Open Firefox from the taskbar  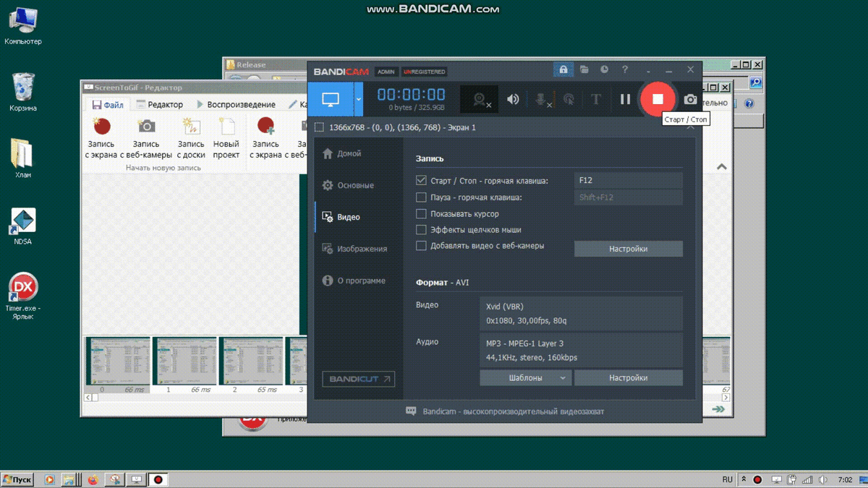[92, 479]
